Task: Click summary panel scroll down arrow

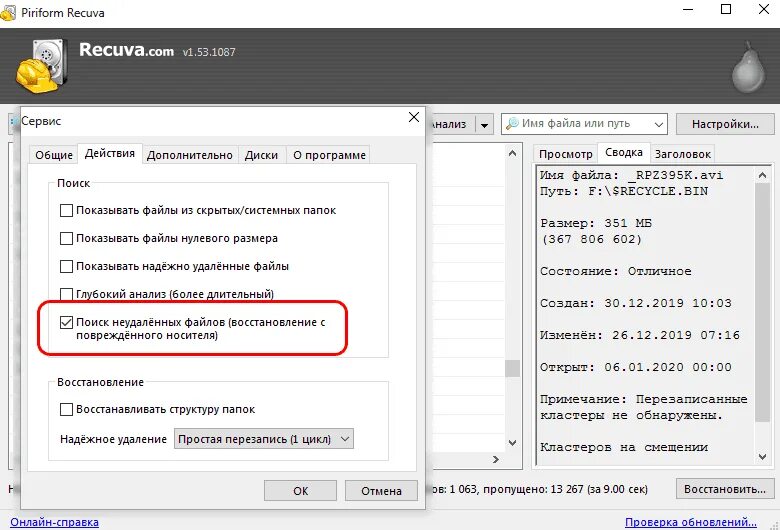Action: [762, 456]
